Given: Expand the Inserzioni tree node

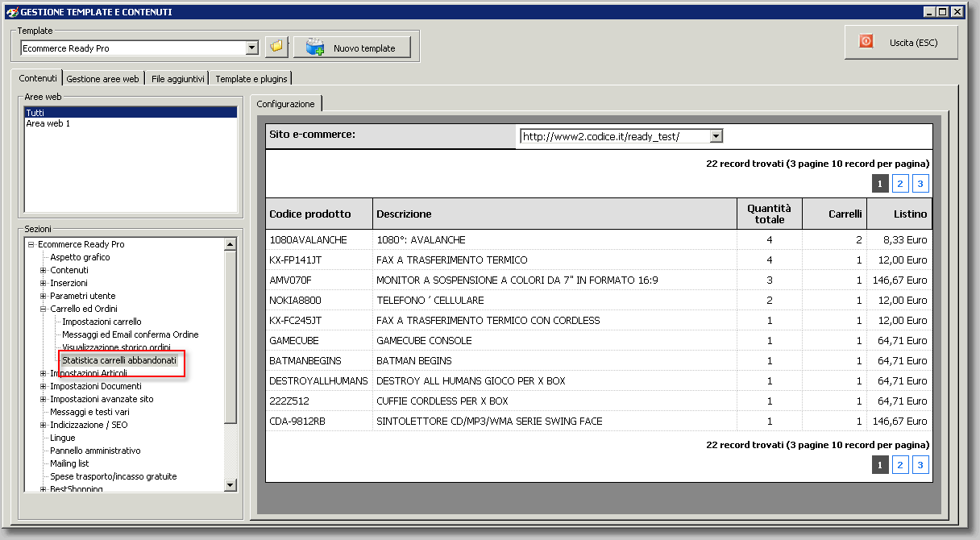Looking at the screenshot, I should [x=44, y=283].
